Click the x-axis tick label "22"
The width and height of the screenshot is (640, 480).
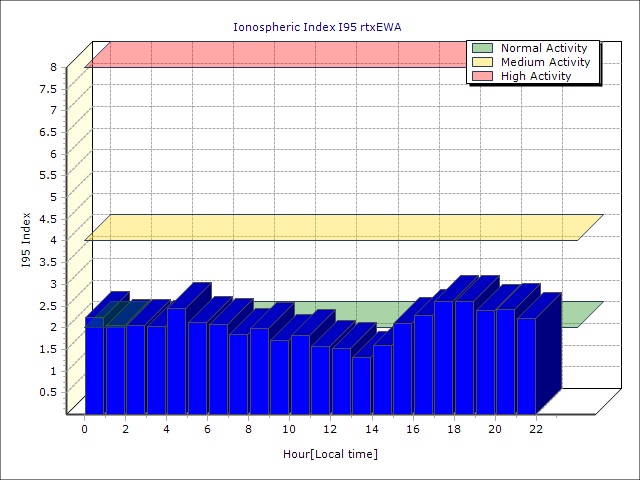tap(535, 429)
